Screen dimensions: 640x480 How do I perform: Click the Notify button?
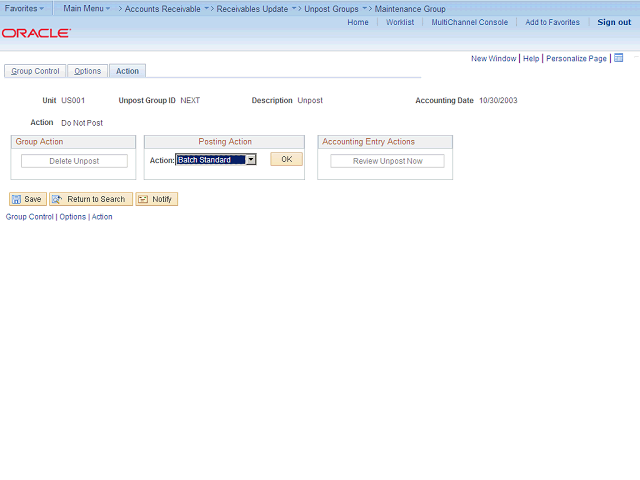coord(157,199)
